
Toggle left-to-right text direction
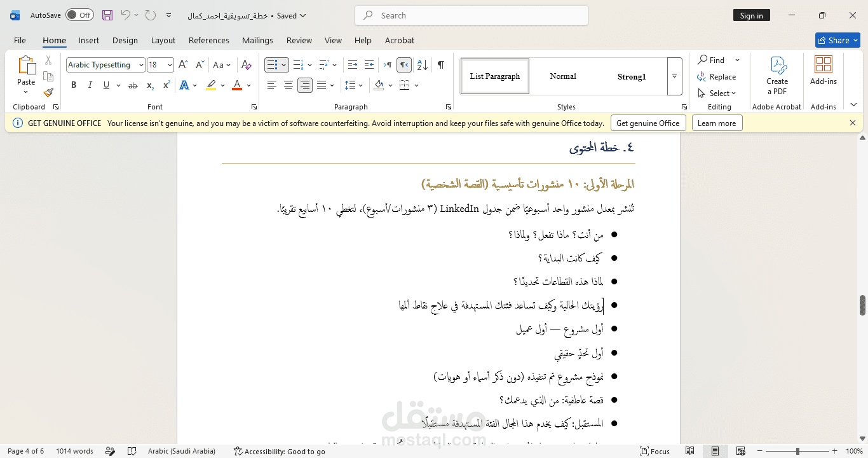pyautogui.click(x=388, y=65)
